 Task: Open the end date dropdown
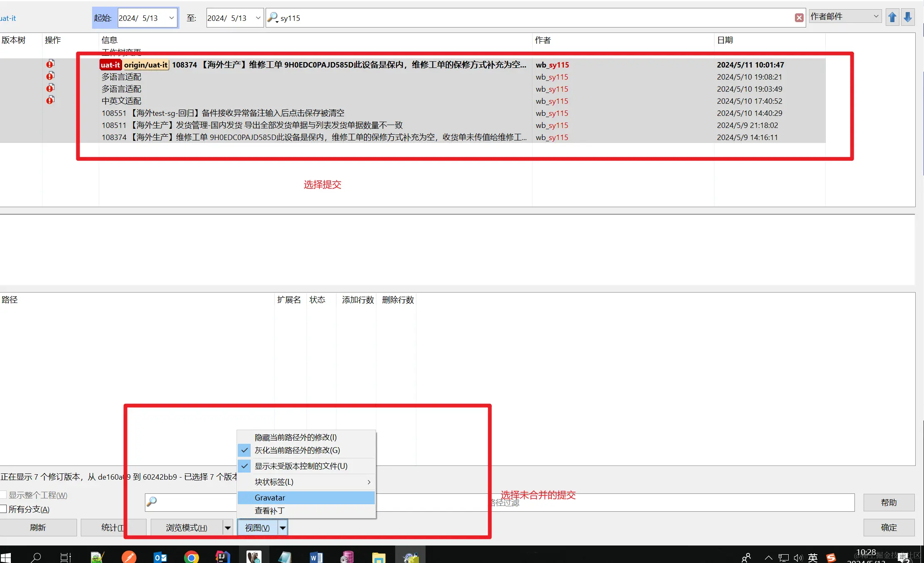[258, 18]
